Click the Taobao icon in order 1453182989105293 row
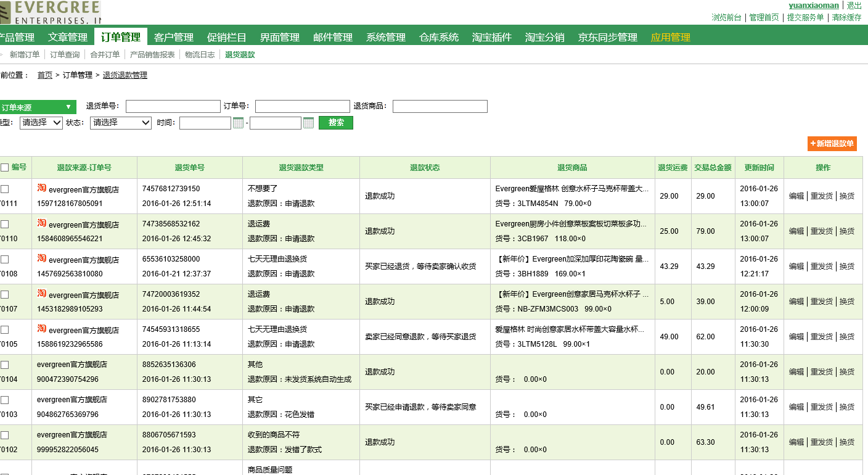Image resolution: width=868 pixels, height=475 pixels. tap(42, 294)
